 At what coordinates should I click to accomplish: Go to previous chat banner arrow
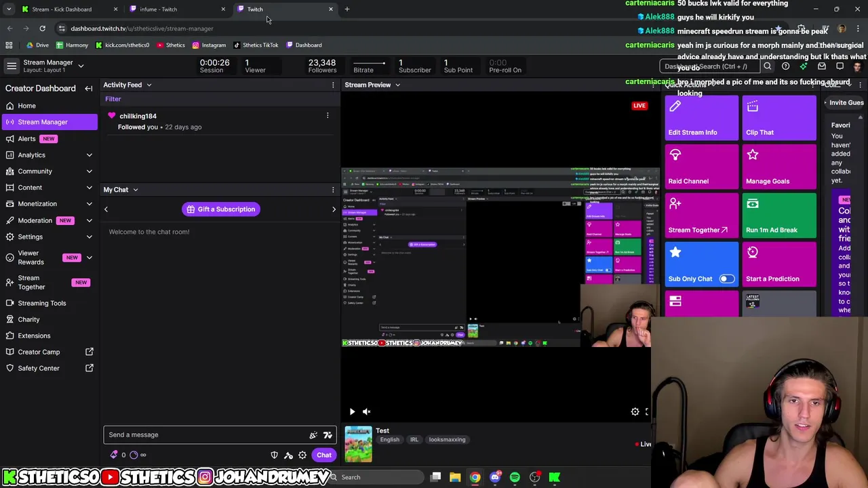[106, 209]
